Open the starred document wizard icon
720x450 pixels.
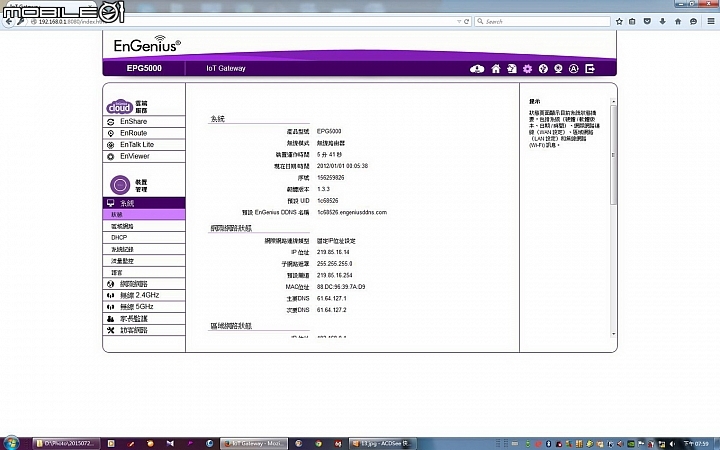click(x=512, y=69)
